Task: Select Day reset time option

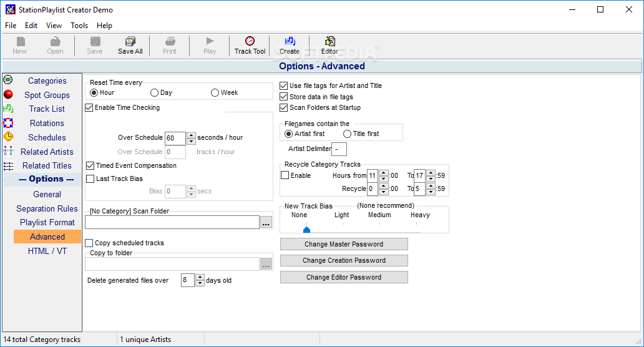Action: [154, 93]
